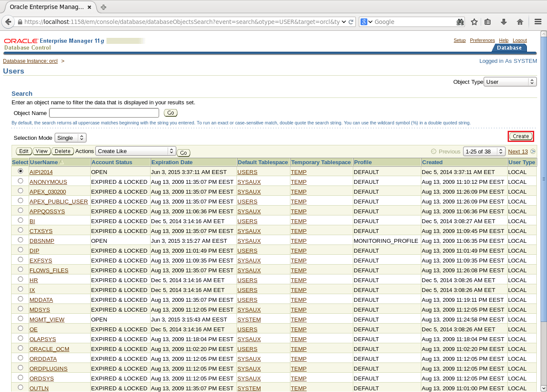Click the Logout link

(x=520, y=40)
